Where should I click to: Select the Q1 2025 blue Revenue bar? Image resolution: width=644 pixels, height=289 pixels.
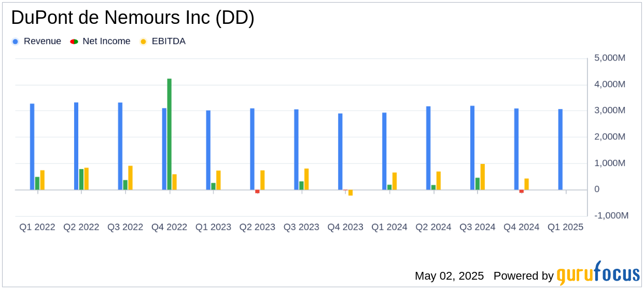[561, 149]
